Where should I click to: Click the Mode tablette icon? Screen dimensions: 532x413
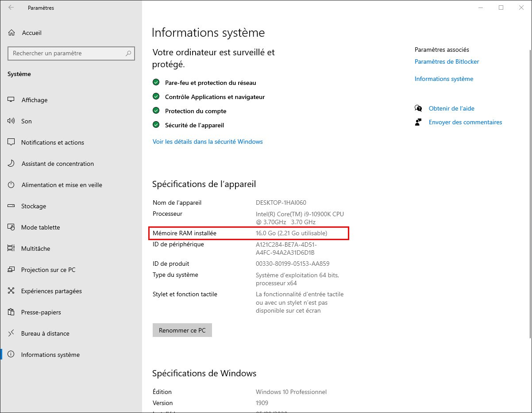[x=12, y=227]
